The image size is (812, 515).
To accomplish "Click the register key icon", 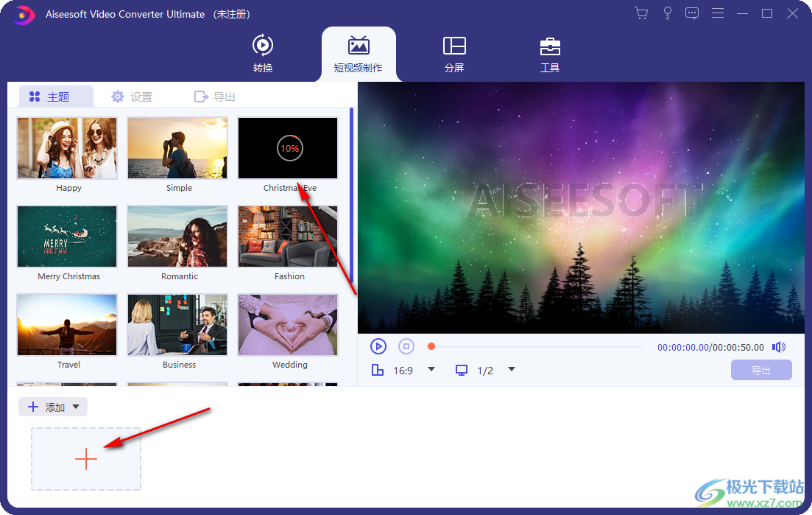I will (668, 13).
